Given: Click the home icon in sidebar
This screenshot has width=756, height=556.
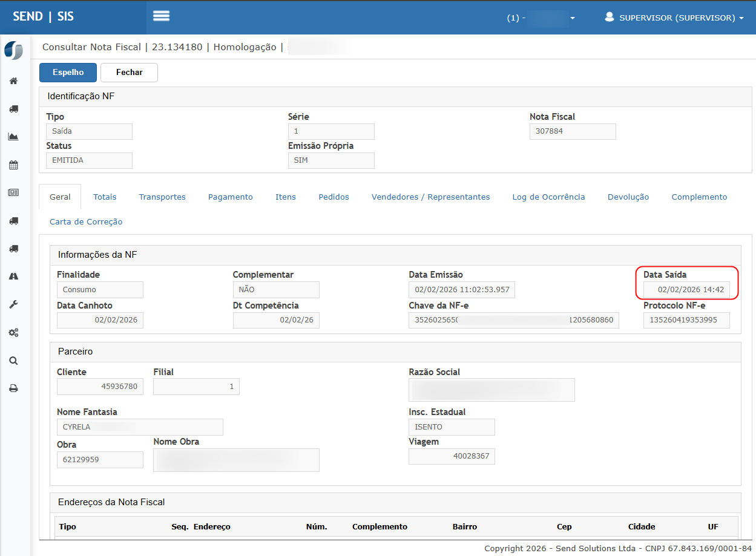Looking at the screenshot, I should click(13, 81).
